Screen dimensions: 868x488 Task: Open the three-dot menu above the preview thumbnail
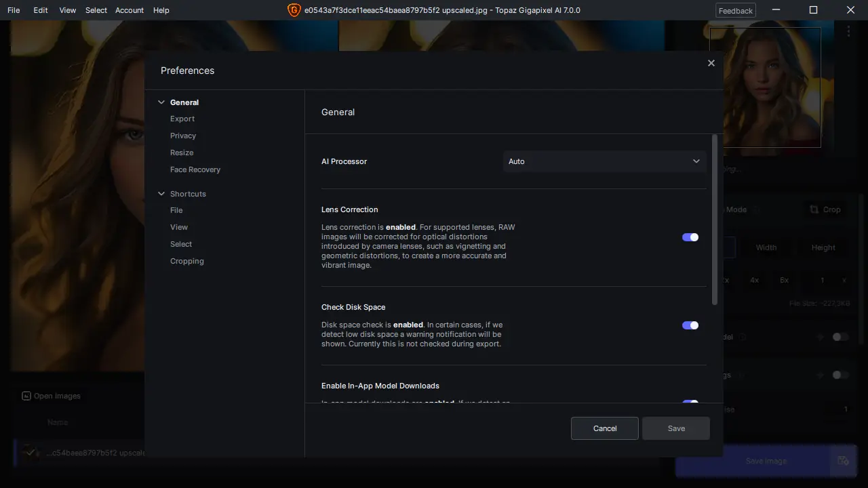point(848,31)
